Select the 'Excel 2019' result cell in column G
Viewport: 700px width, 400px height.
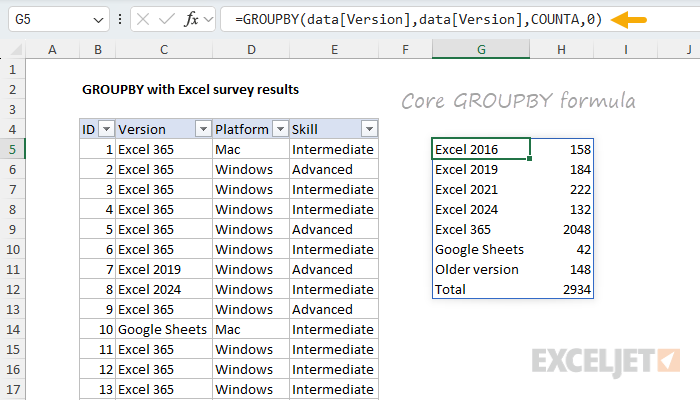[481, 169]
